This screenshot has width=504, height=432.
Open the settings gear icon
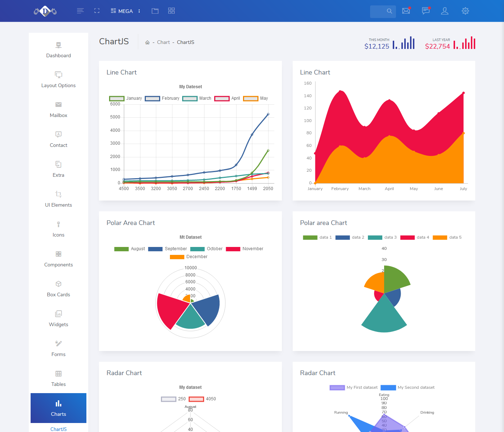click(x=465, y=11)
